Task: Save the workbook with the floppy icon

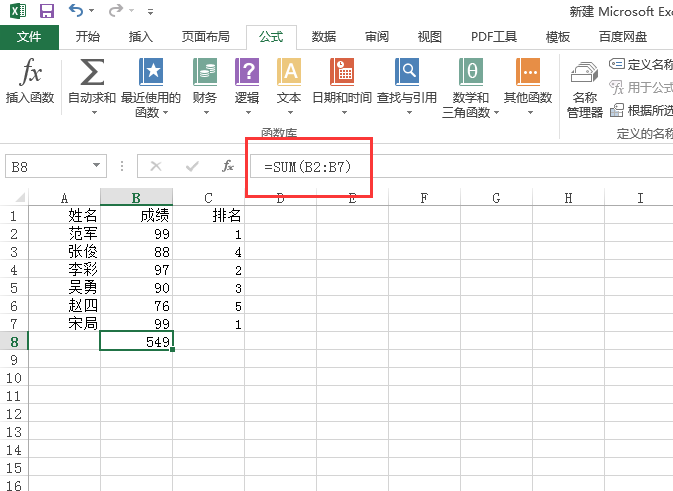Action: coord(47,11)
